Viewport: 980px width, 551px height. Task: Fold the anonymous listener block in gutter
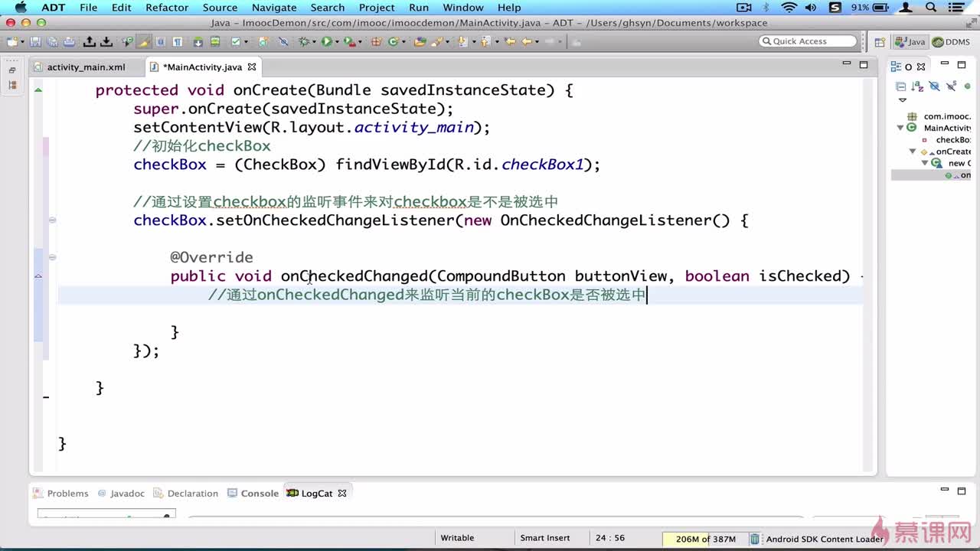pos(52,220)
